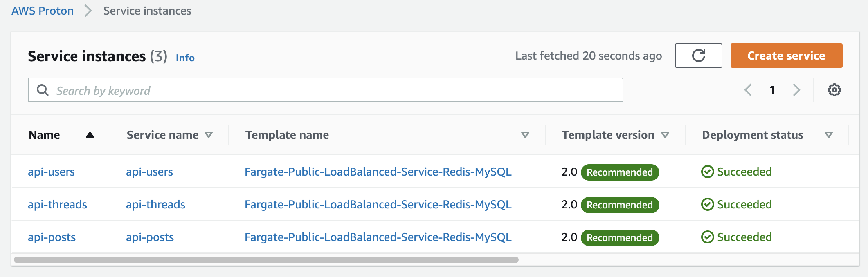The width and height of the screenshot is (868, 277).
Task: Sort by Template name column arrow
Action: coord(525,135)
